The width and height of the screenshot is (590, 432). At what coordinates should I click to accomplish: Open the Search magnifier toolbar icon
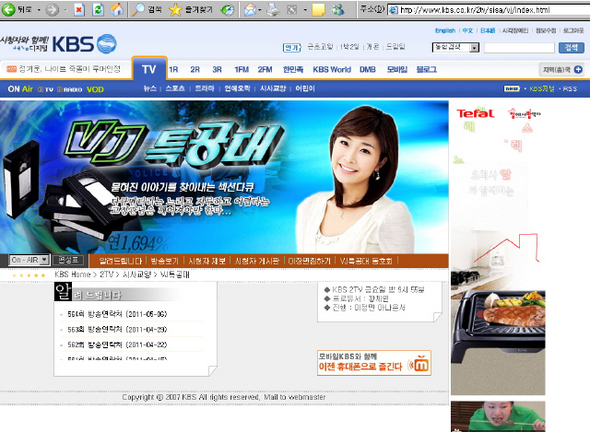click(138, 9)
